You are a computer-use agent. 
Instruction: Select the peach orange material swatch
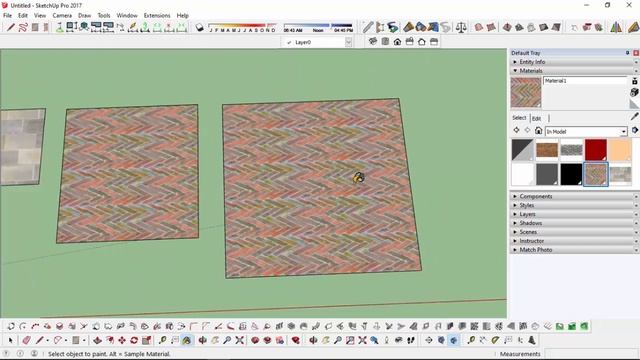coord(620,150)
